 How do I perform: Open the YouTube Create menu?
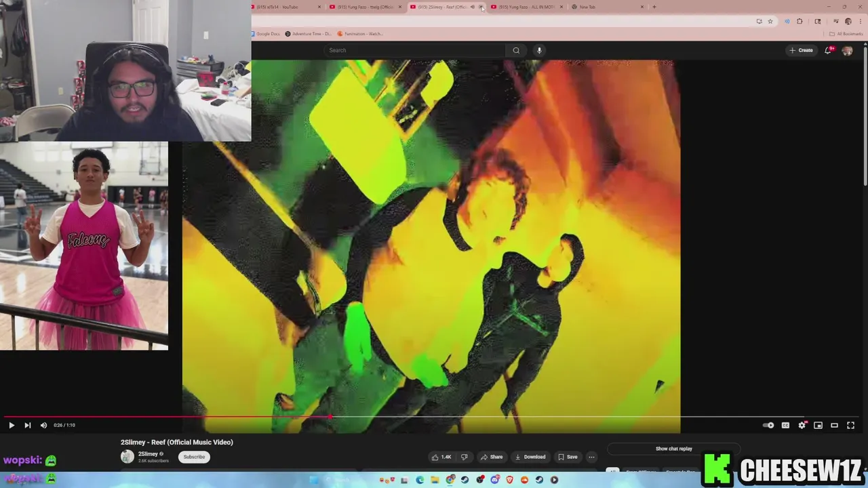tap(801, 50)
